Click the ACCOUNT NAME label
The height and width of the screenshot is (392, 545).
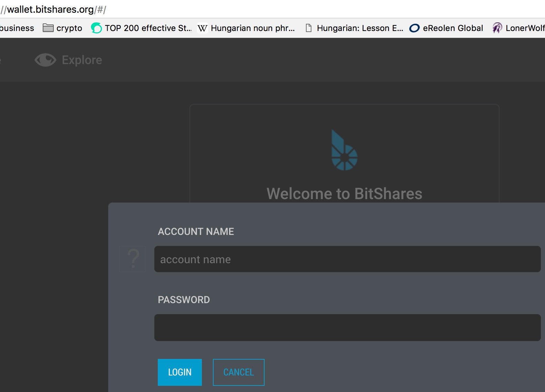[x=196, y=231]
